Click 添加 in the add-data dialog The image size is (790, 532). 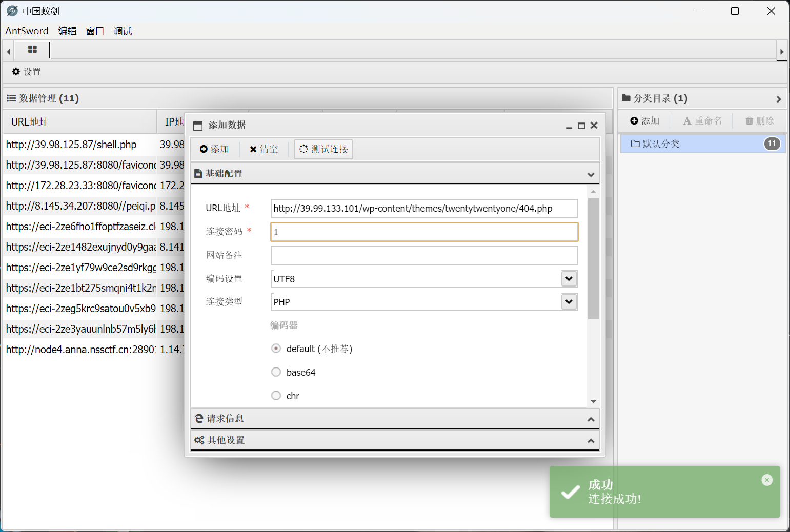click(x=214, y=149)
